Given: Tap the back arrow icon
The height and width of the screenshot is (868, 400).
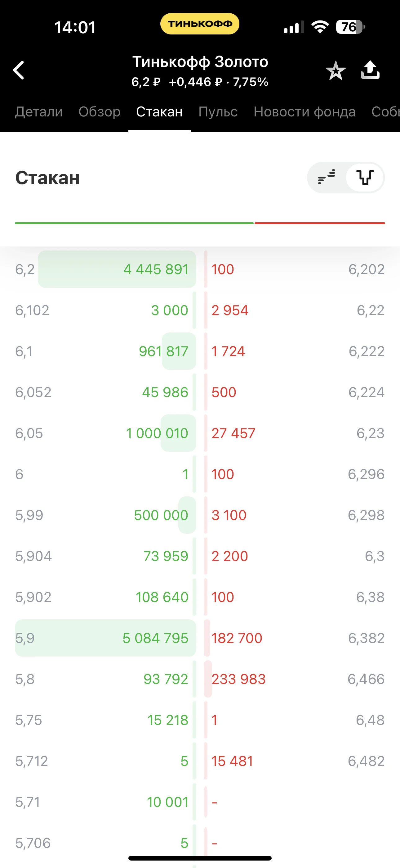Looking at the screenshot, I should point(19,70).
